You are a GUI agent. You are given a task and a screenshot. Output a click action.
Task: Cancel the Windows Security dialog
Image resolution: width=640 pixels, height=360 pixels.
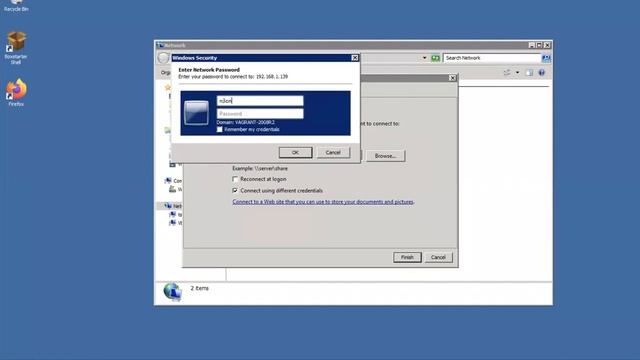click(x=333, y=152)
